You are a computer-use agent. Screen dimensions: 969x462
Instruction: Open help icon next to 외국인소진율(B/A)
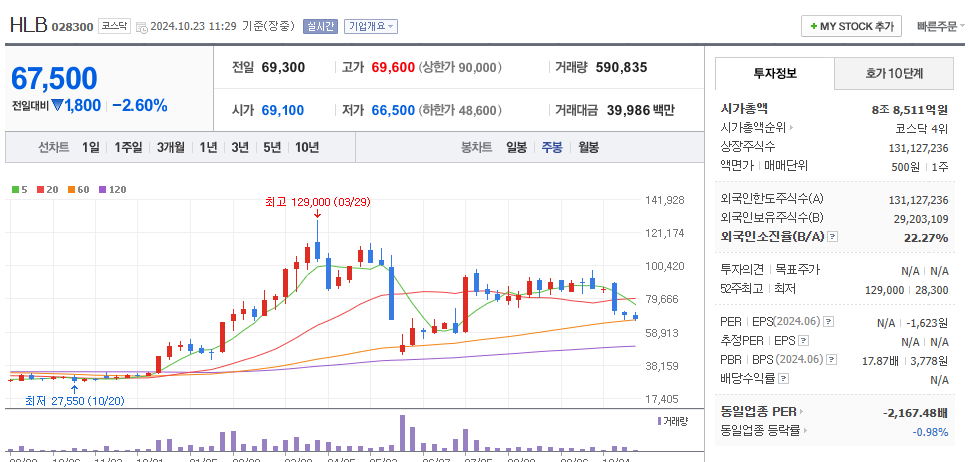(832, 237)
